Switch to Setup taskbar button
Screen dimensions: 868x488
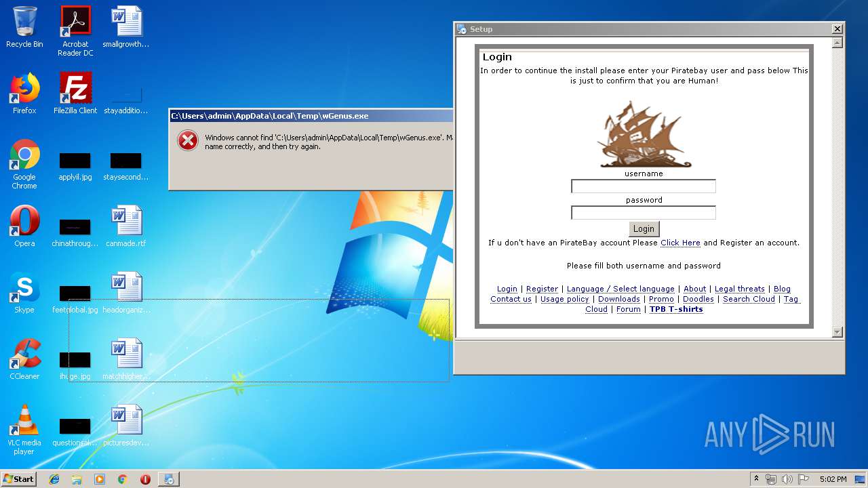[x=169, y=479]
